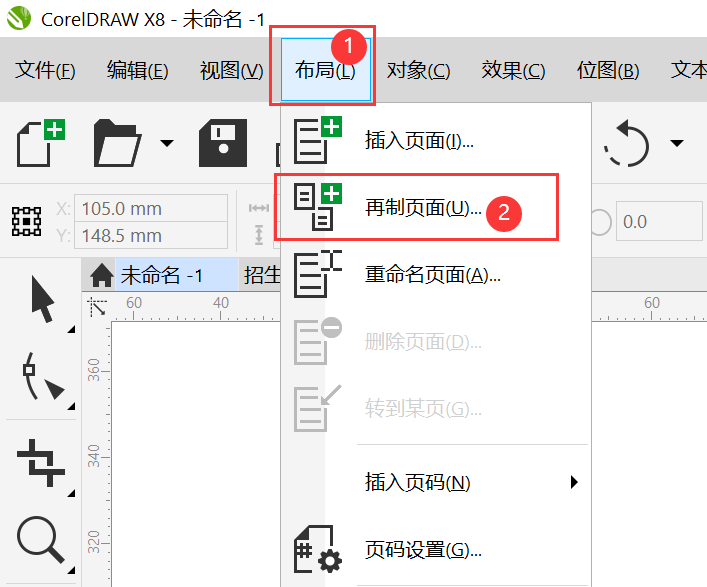Image resolution: width=707 pixels, height=587 pixels.
Task: Open the 视图(V) menu
Action: coord(231,70)
